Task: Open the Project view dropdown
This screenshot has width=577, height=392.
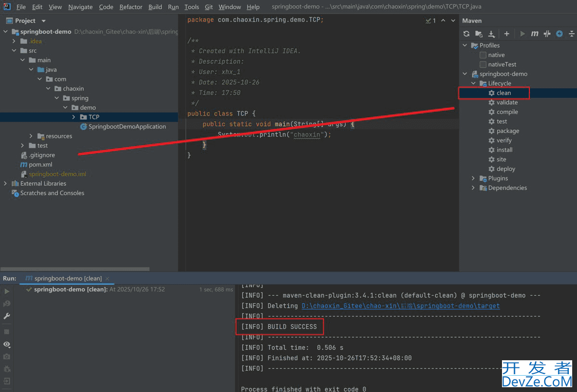Action: click(44, 21)
